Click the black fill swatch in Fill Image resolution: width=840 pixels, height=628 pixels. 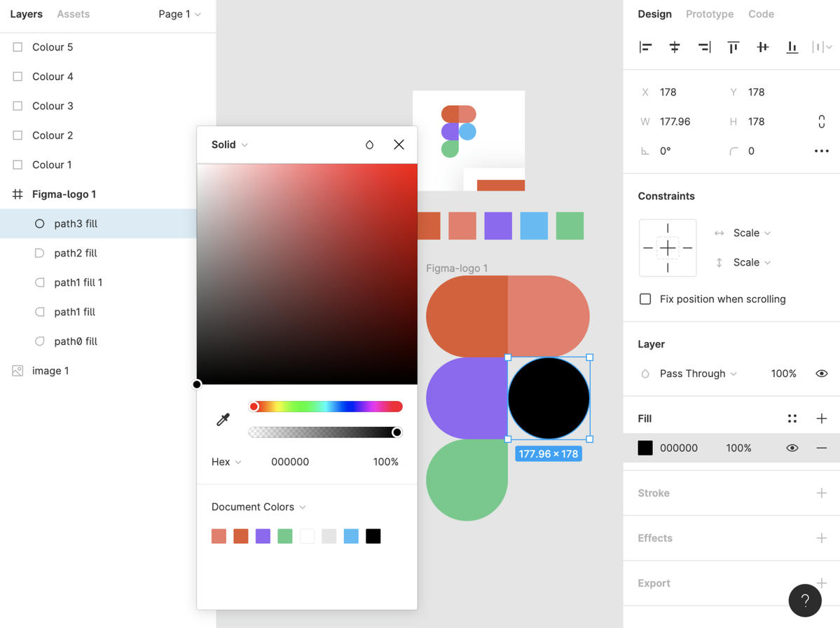pyautogui.click(x=645, y=448)
